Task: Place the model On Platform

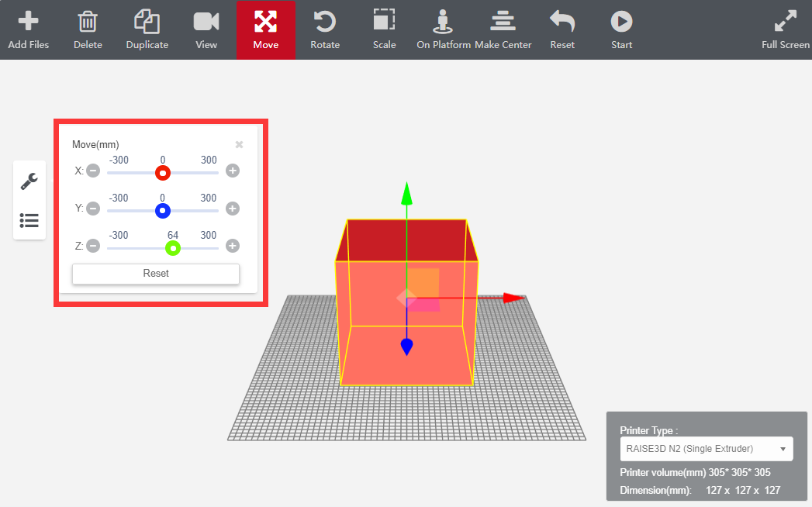Action: 443,21
